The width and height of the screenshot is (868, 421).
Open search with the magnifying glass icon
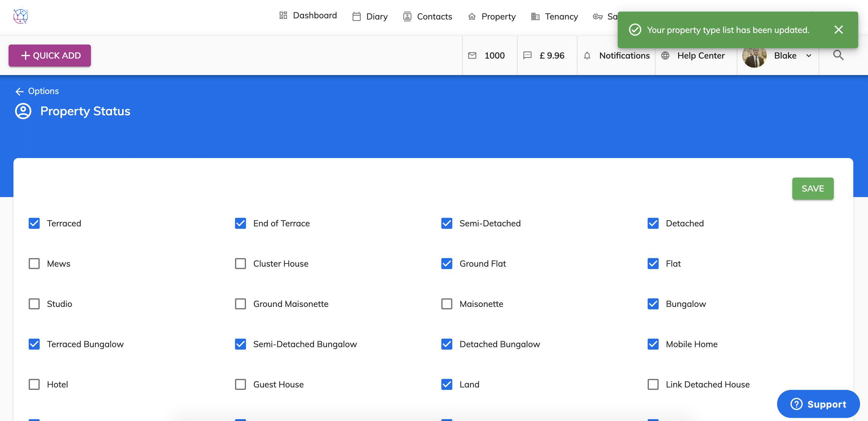[838, 55]
